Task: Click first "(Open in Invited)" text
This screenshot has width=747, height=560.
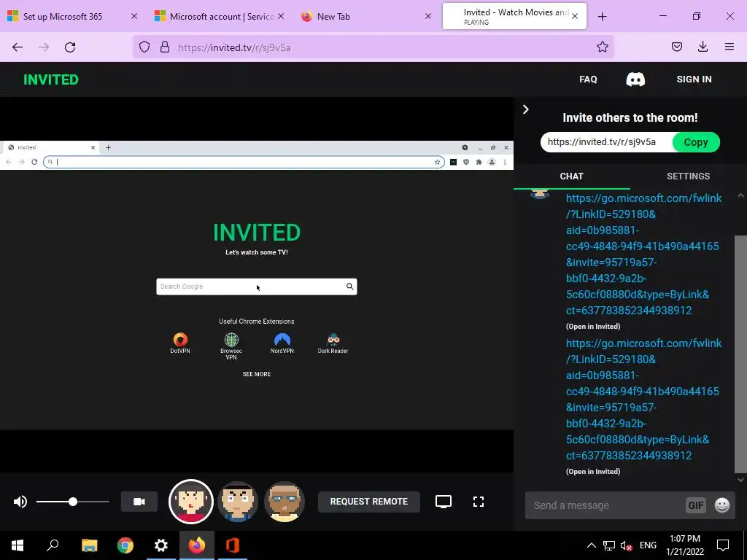Action: tap(593, 327)
